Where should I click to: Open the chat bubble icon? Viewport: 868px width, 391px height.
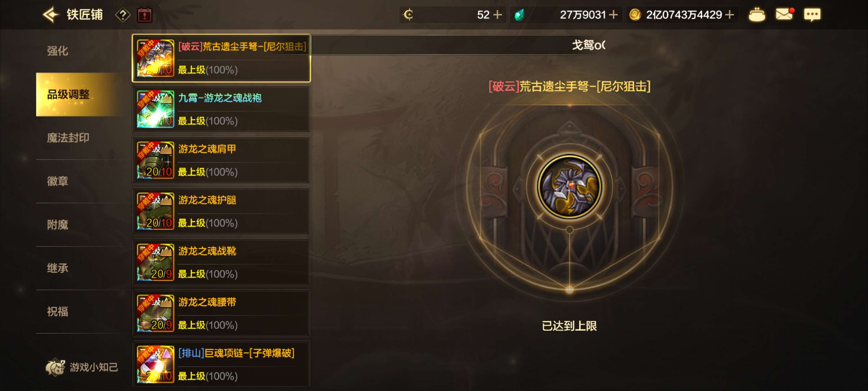812,15
